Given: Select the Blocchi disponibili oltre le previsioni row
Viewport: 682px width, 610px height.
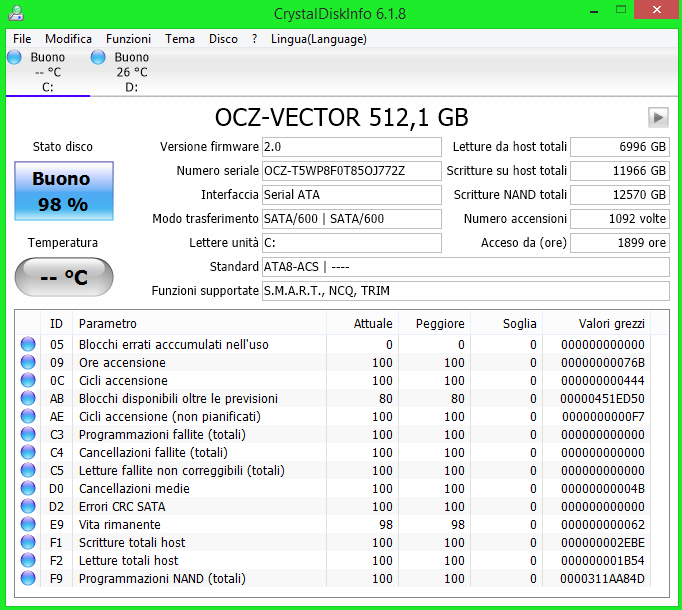Looking at the screenshot, I should [178, 399].
